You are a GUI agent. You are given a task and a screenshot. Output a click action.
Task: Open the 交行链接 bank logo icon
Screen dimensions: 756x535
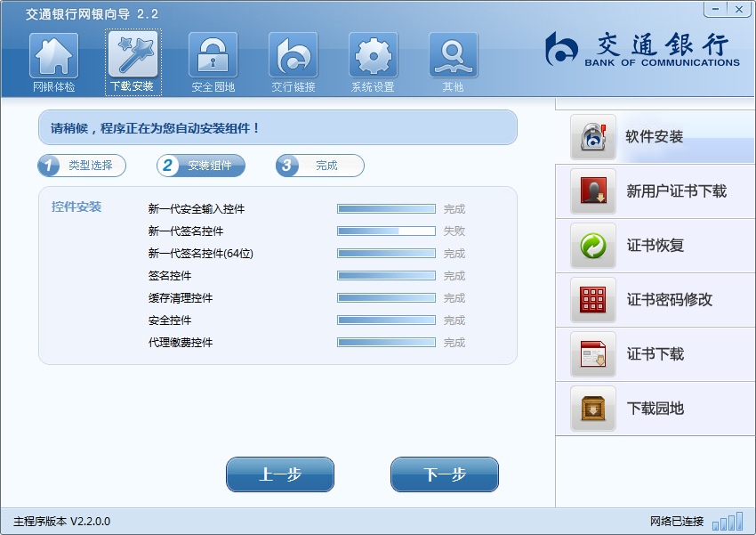pos(294,55)
